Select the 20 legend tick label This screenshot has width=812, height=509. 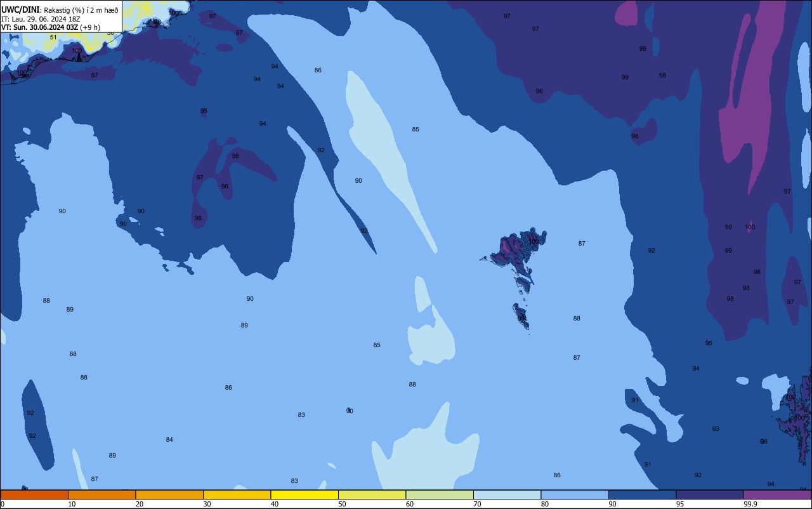[140, 504]
